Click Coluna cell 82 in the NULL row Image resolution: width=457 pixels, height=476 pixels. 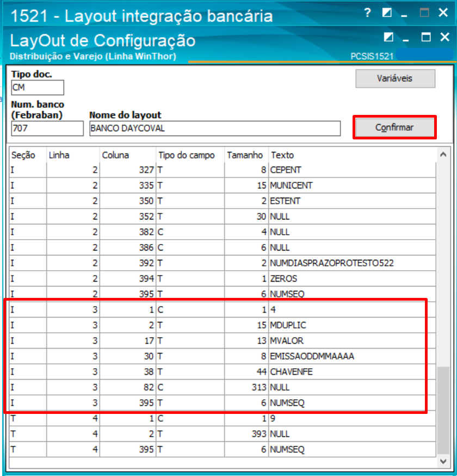[x=128, y=387]
